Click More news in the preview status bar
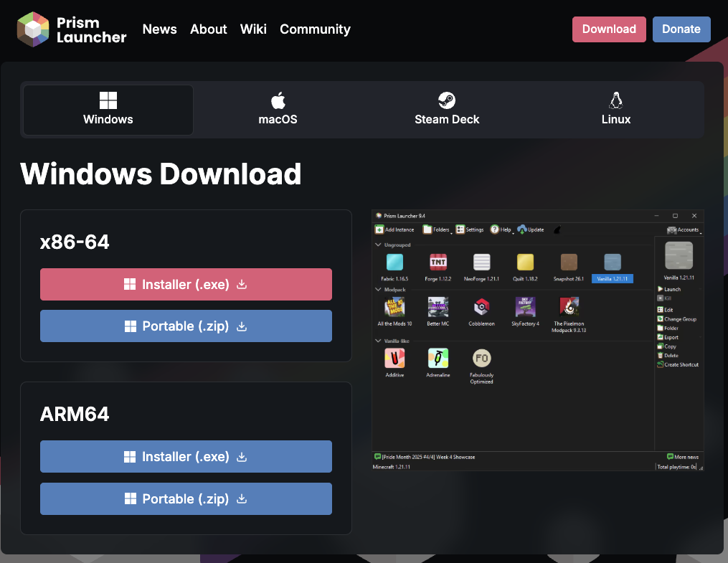This screenshot has width=728, height=563. (x=683, y=457)
